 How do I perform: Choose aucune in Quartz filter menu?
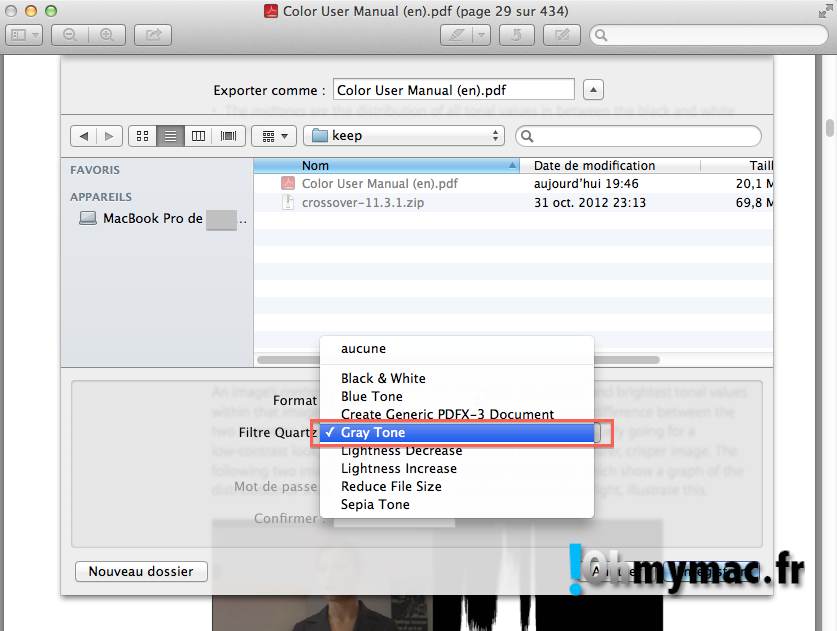[456, 349]
